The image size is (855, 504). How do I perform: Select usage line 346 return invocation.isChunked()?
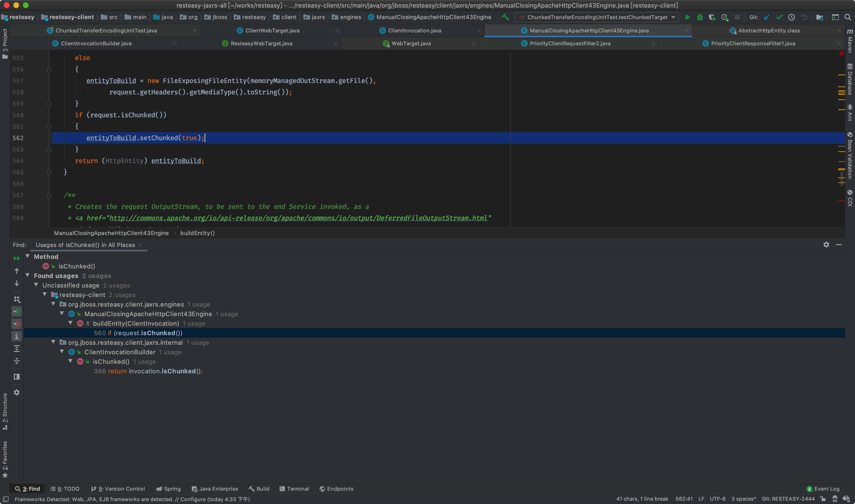click(148, 371)
